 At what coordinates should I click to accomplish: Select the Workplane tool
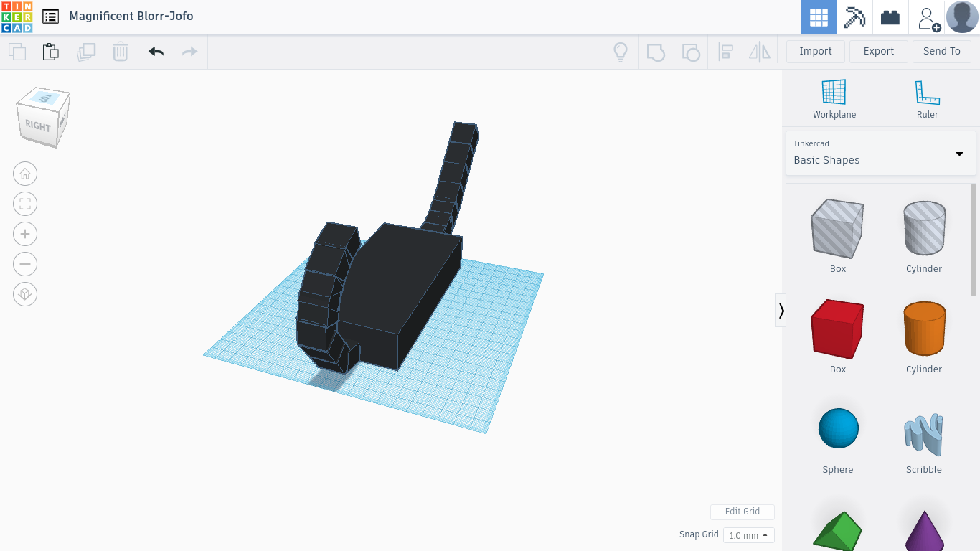(834, 99)
